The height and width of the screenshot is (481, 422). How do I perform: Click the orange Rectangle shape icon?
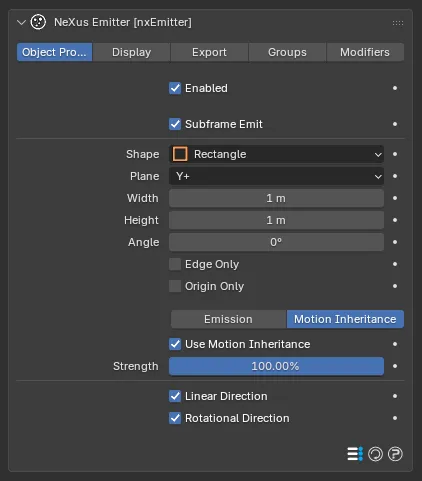[x=180, y=154]
